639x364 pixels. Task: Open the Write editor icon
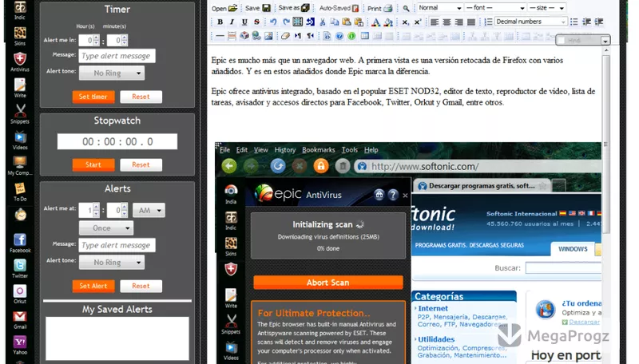pyautogui.click(x=19, y=88)
